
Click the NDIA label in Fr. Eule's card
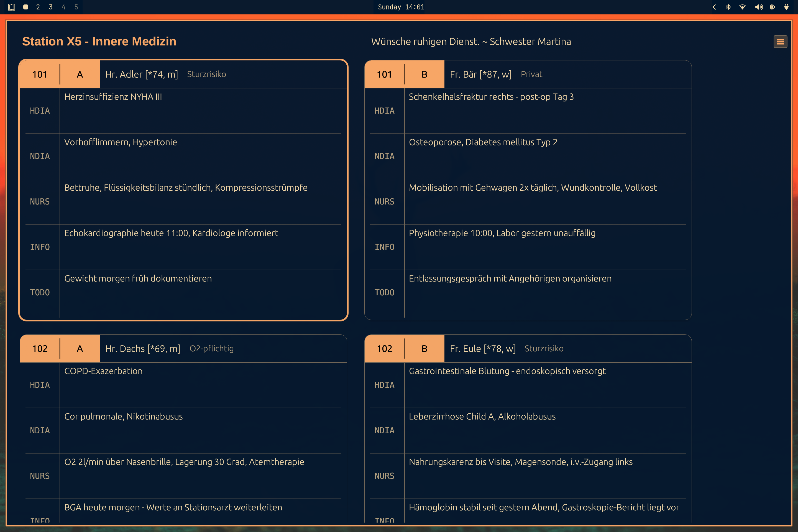coord(384,431)
